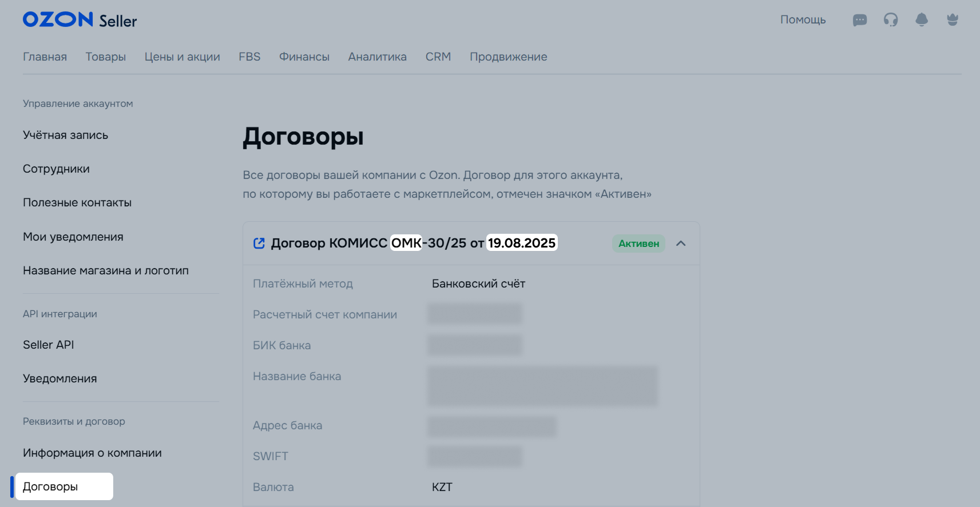980x507 pixels.
Task: Click the SWIFT label
Action: pos(271,457)
